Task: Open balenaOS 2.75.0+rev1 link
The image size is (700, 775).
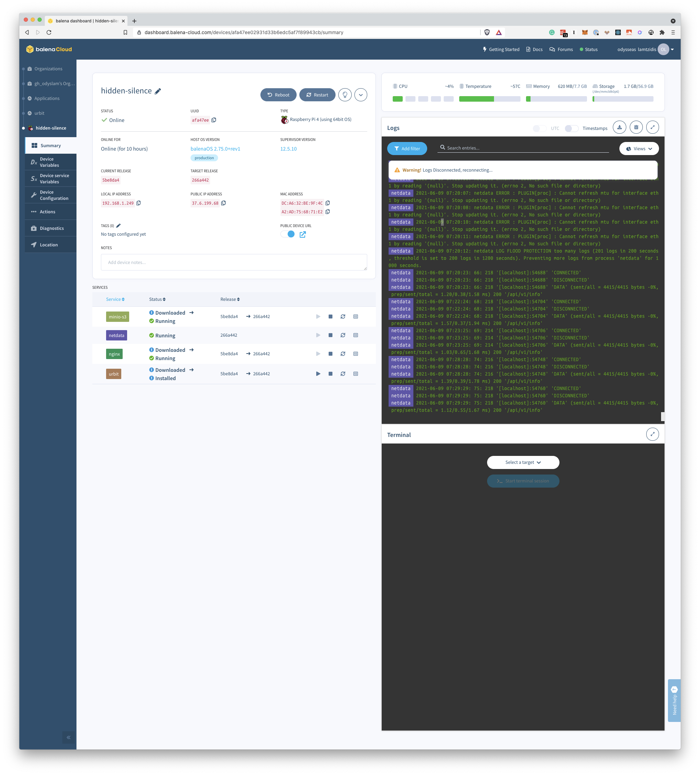Action: (x=215, y=149)
